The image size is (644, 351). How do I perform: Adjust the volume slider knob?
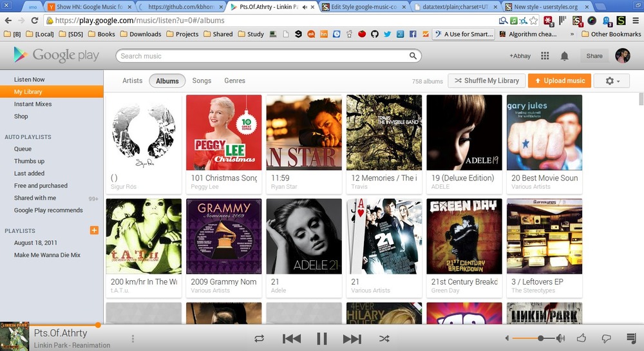[x=541, y=338]
